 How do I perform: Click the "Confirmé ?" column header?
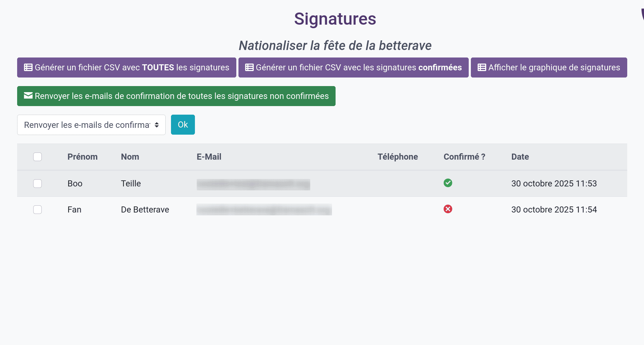point(464,157)
